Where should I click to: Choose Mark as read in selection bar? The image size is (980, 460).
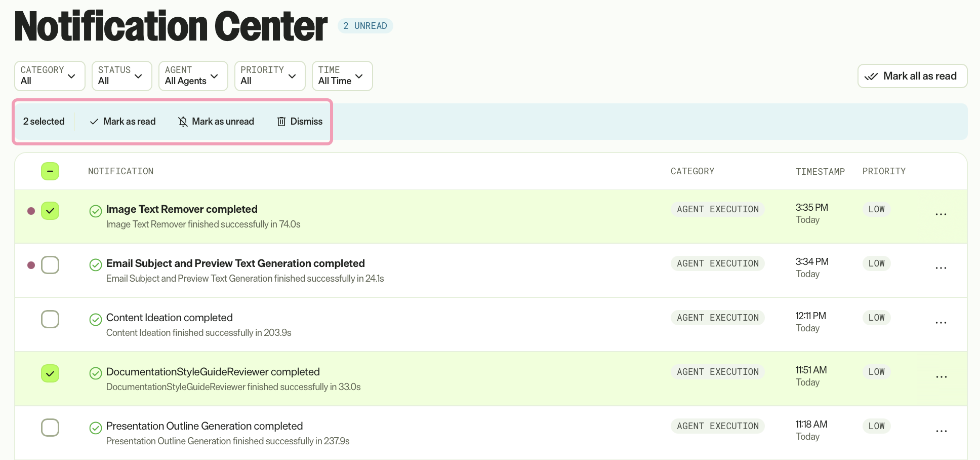(123, 122)
